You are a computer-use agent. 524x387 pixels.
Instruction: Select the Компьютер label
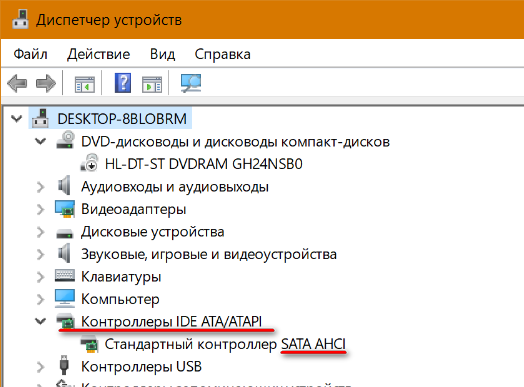(x=120, y=299)
